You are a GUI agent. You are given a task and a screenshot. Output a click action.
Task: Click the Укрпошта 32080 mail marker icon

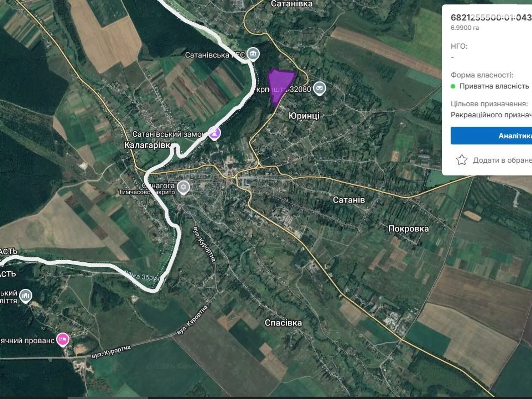320,88
